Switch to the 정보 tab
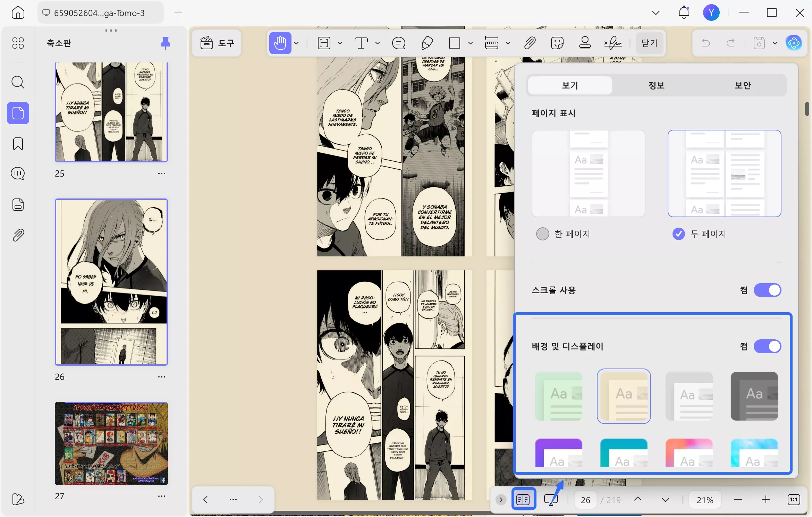 pyautogui.click(x=656, y=85)
